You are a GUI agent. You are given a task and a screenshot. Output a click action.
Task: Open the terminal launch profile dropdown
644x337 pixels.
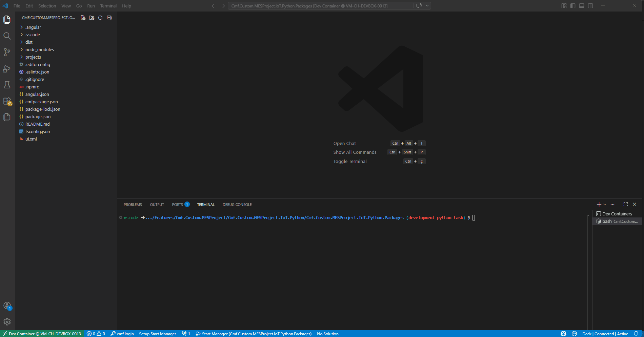click(605, 204)
